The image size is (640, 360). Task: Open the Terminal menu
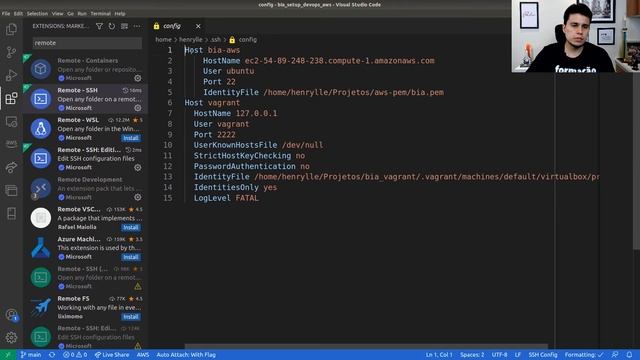(x=101, y=13)
